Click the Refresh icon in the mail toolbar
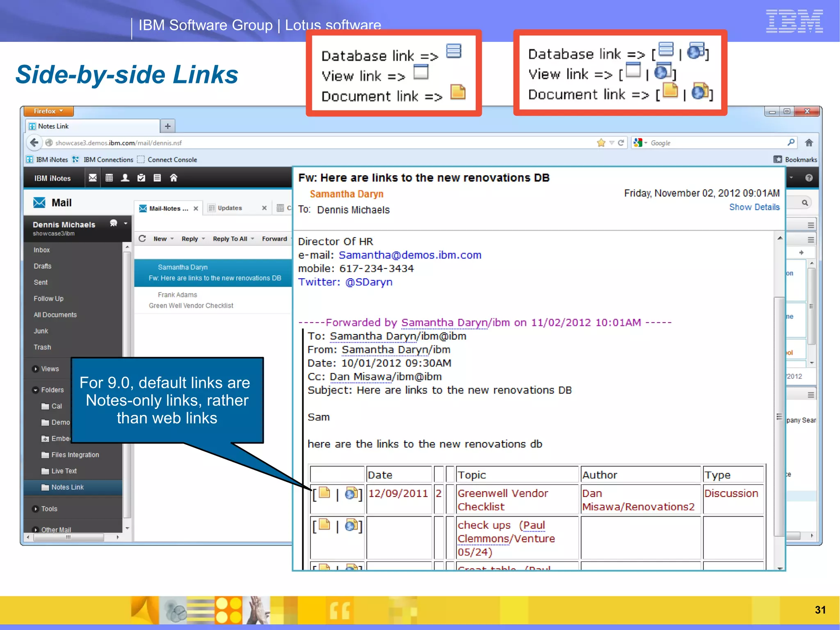Viewport: 840px width, 630px height. [142, 238]
